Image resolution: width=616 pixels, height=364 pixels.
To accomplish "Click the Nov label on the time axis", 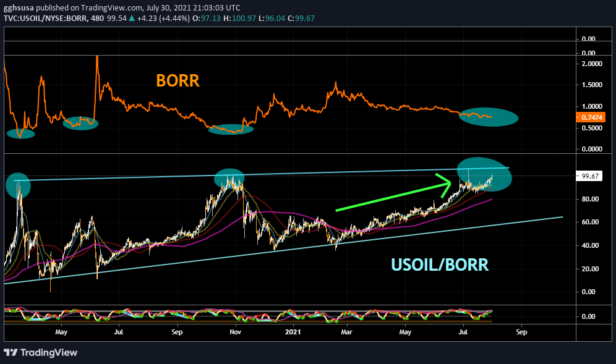I will 235,332.
